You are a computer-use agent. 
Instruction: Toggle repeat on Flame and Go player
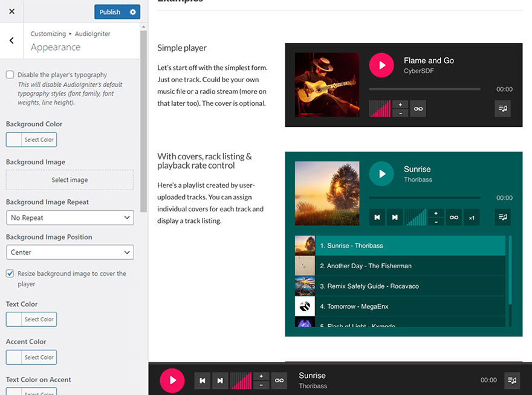[418, 109]
